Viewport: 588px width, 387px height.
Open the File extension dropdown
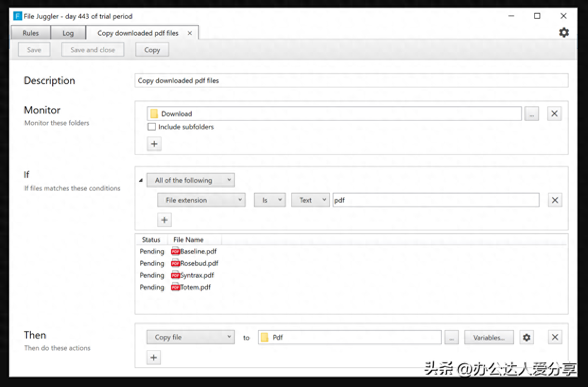(x=201, y=200)
